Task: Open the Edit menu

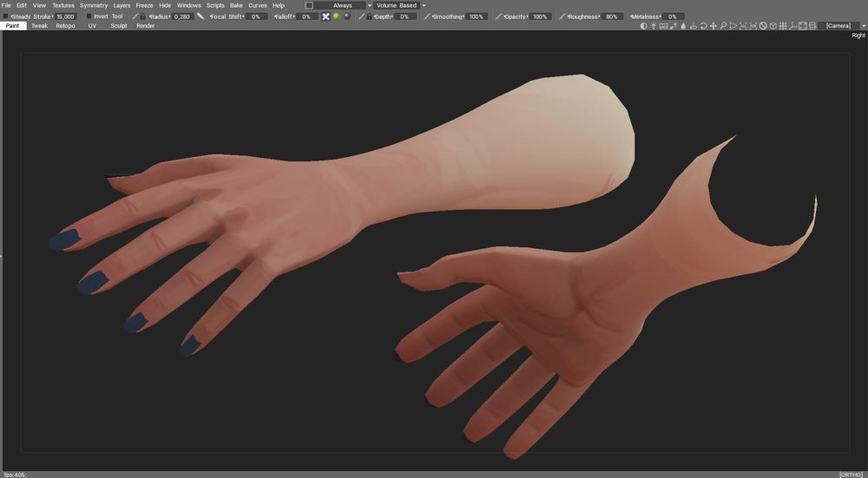Action: coord(22,5)
